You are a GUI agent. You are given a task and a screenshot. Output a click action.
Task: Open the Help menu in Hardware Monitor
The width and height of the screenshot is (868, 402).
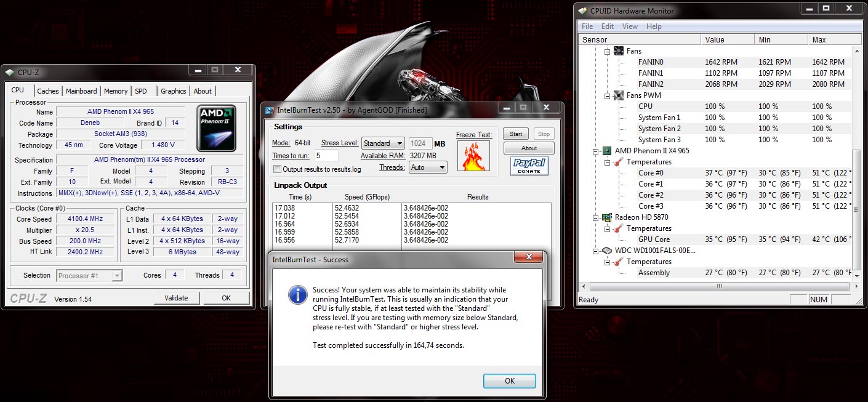coord(654,26)
